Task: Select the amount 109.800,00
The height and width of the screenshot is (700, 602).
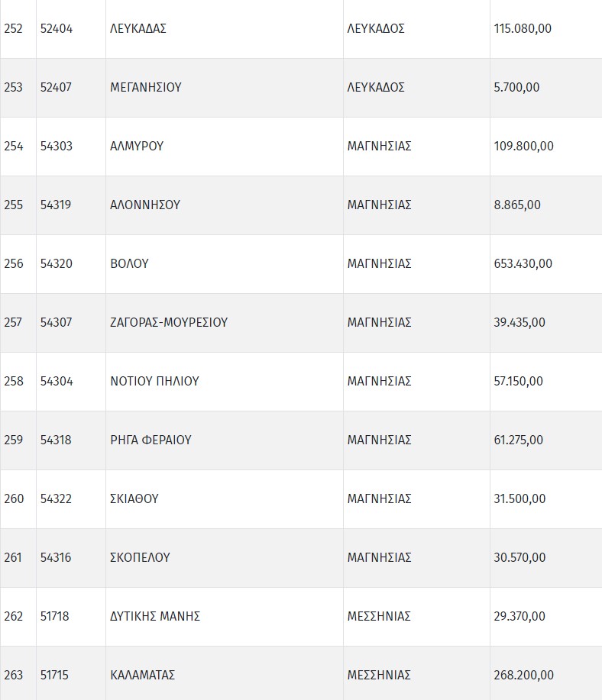Action: coord(524,147)
